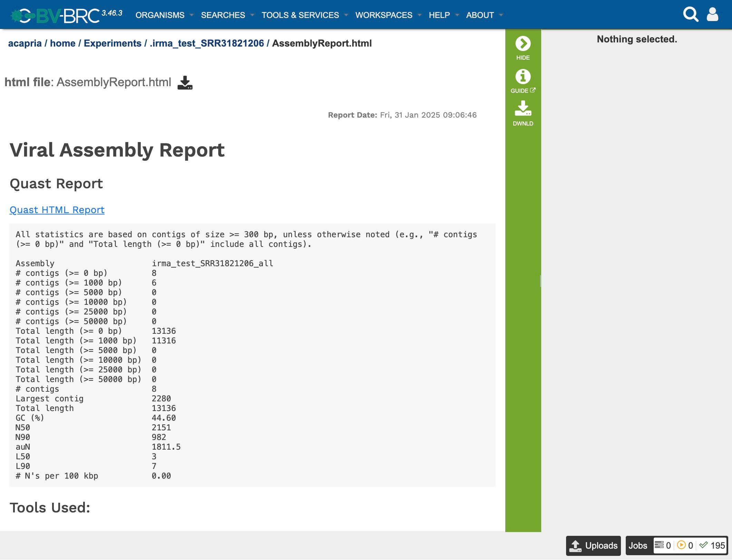732x560 pixels.
Task: Open the WORKSPACES menu
Action: (x=384, y=15)
